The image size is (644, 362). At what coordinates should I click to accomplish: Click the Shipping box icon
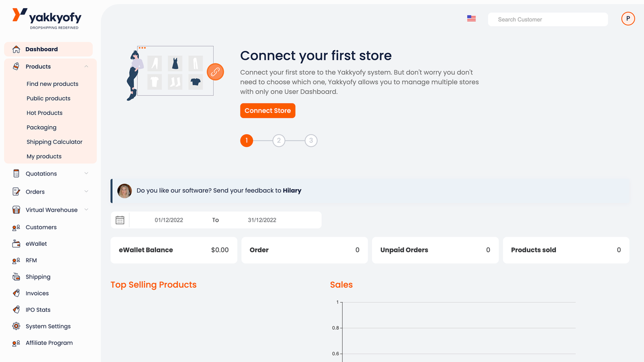click(x=16, y=277)
